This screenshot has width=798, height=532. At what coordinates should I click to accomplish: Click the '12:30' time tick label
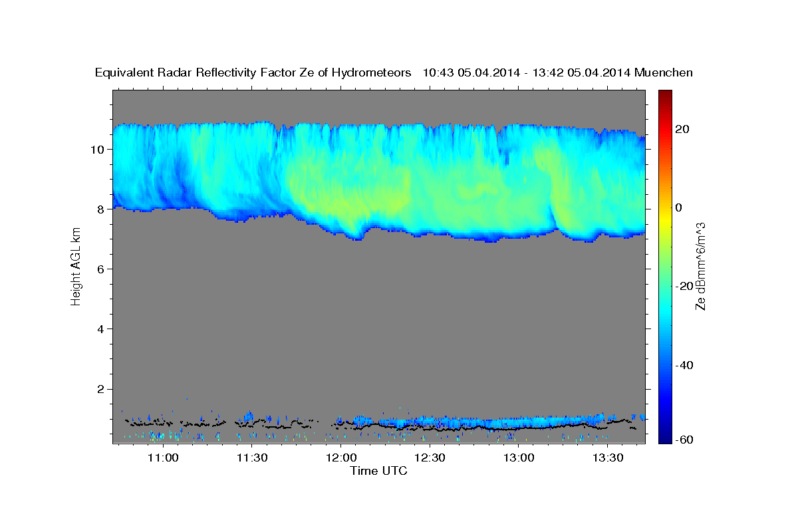click(430, 458)
